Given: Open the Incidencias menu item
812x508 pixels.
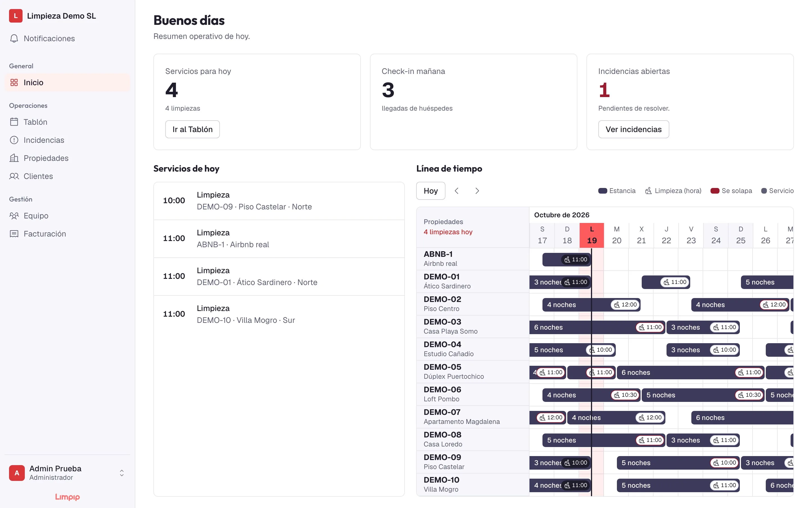Looking at the screenshot, I should [67, 140].
